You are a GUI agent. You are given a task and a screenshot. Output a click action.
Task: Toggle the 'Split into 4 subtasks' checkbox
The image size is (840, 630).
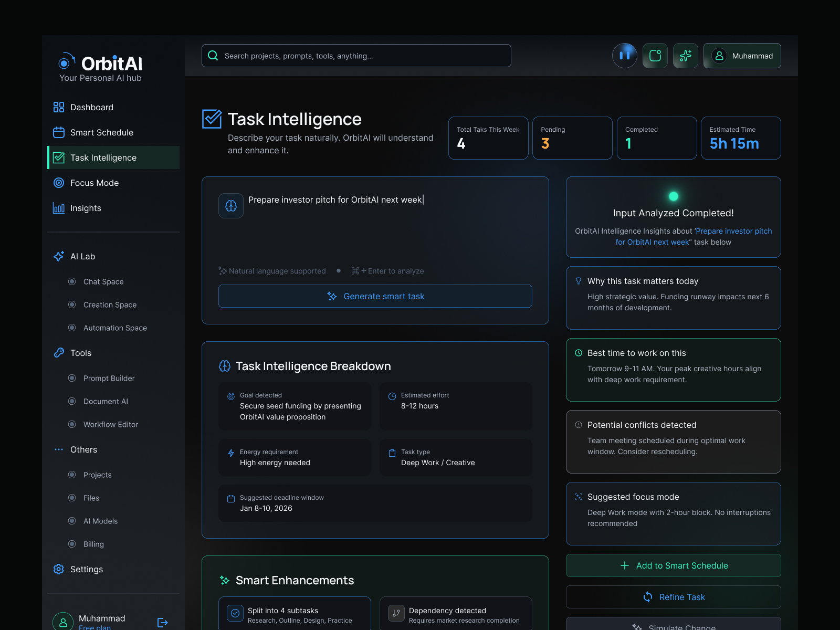click(x=235, y=612)
